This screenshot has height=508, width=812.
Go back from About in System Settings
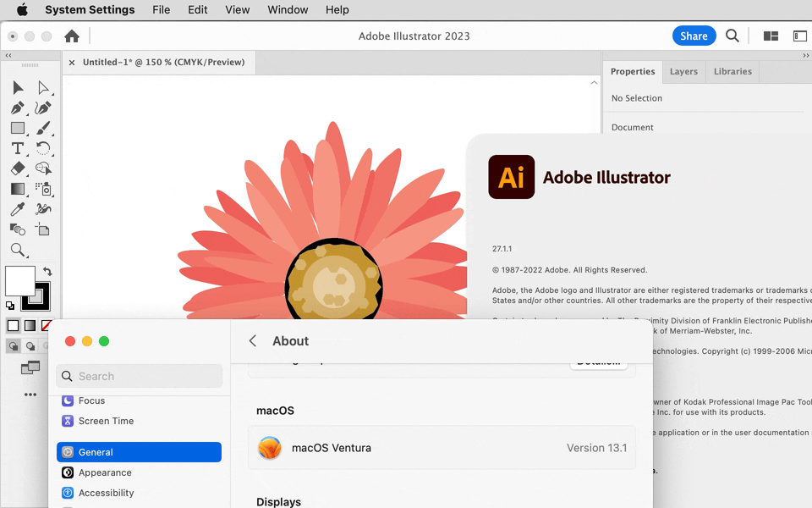point(253,340)
